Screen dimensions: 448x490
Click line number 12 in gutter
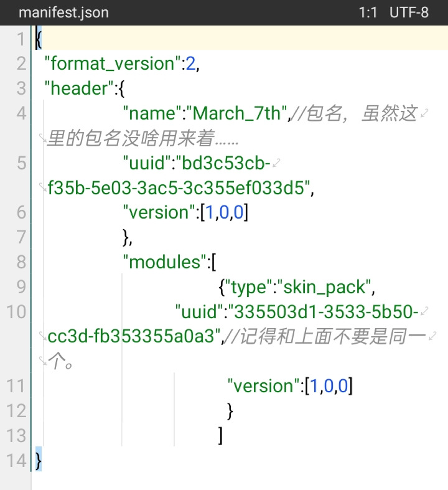pyautogui.click(x=16, y=411)
